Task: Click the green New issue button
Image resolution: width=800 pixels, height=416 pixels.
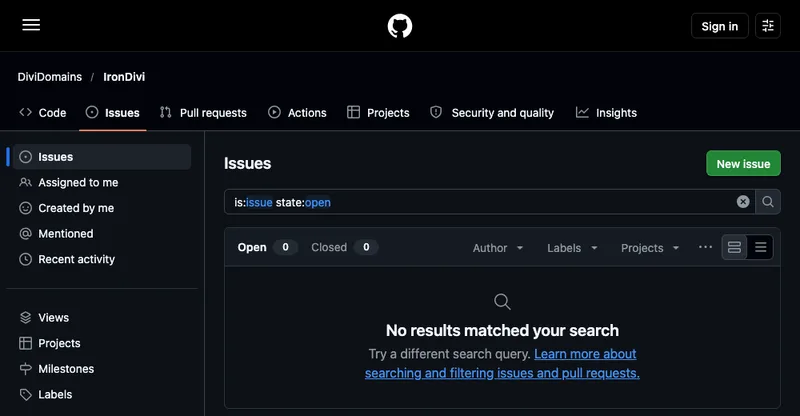Action: click(x=743, y=163)
